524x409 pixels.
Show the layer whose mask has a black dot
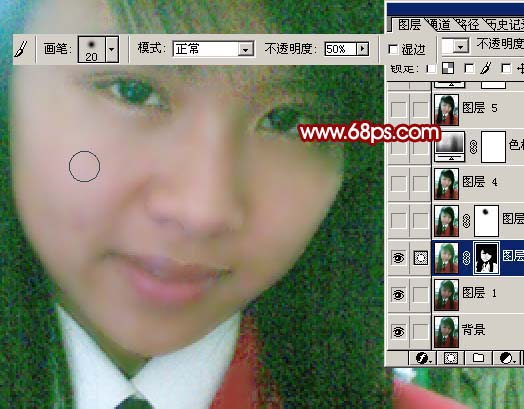point(398,220)
